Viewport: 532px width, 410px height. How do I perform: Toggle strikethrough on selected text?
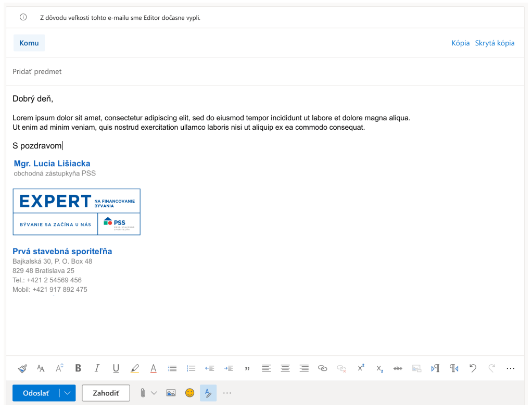[x=398, y=368]
